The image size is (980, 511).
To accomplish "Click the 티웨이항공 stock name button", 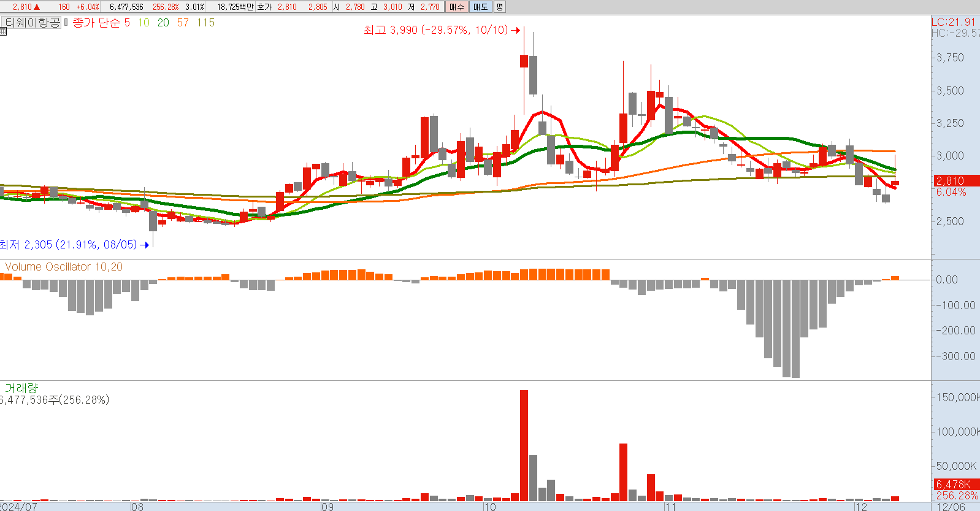I will pos(33,23).
